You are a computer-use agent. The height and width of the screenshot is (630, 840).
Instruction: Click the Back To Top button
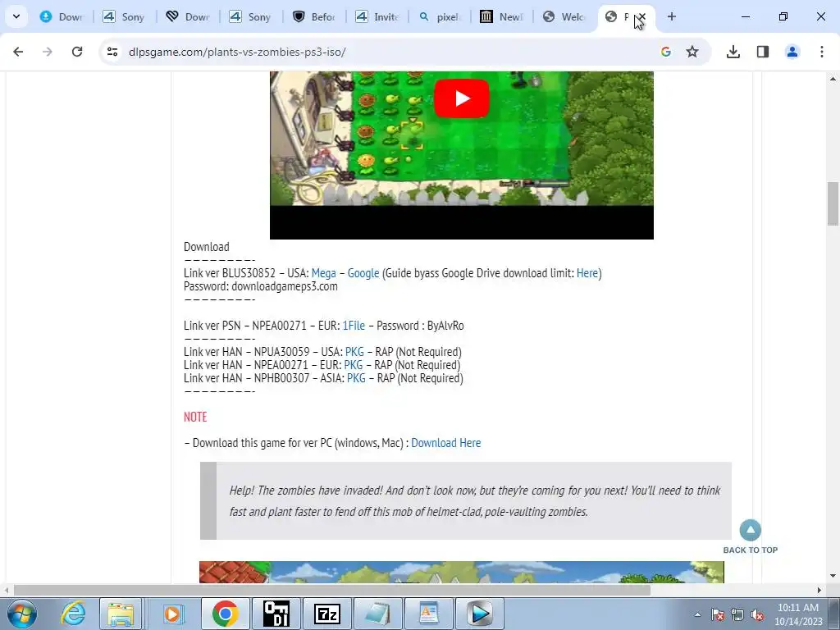click(750, 536)
